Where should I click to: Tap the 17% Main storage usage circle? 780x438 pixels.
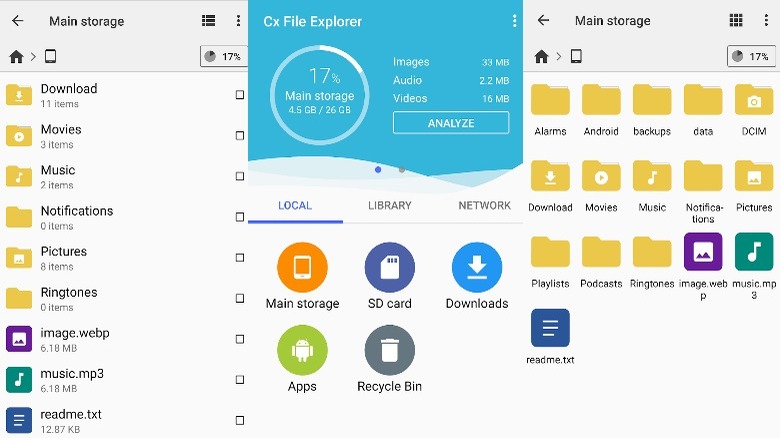319,95
